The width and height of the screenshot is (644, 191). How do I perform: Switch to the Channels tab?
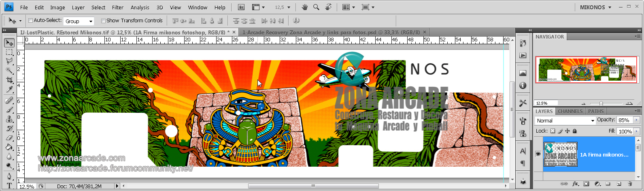[570, 111]
